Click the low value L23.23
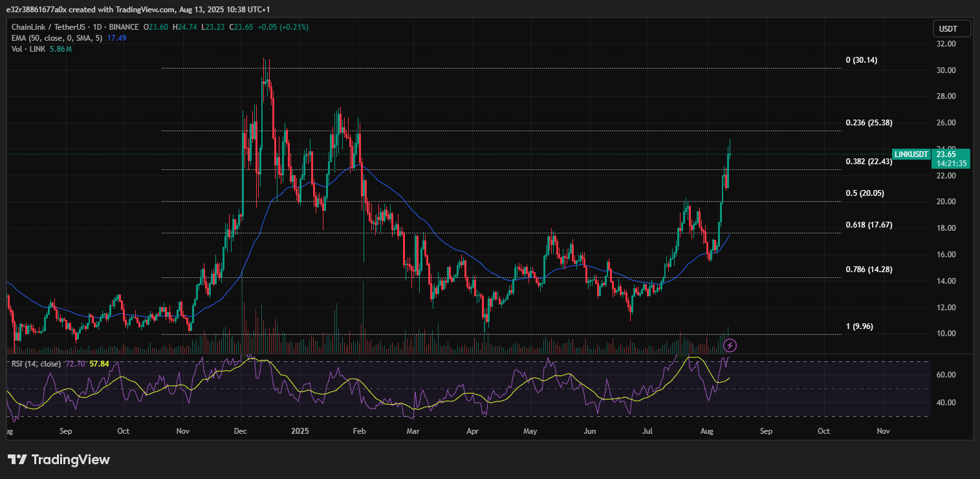The image size is (980, 479). [213, 27]
